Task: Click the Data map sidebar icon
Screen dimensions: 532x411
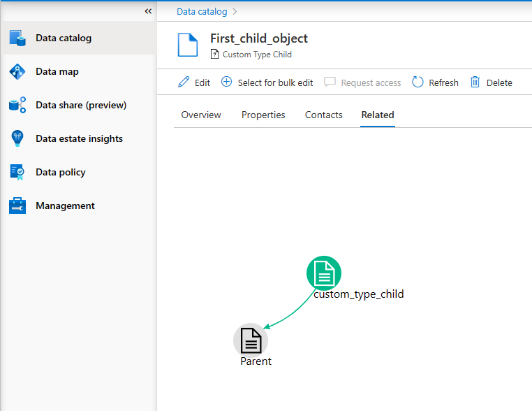Action: click(x=17, y=72)
